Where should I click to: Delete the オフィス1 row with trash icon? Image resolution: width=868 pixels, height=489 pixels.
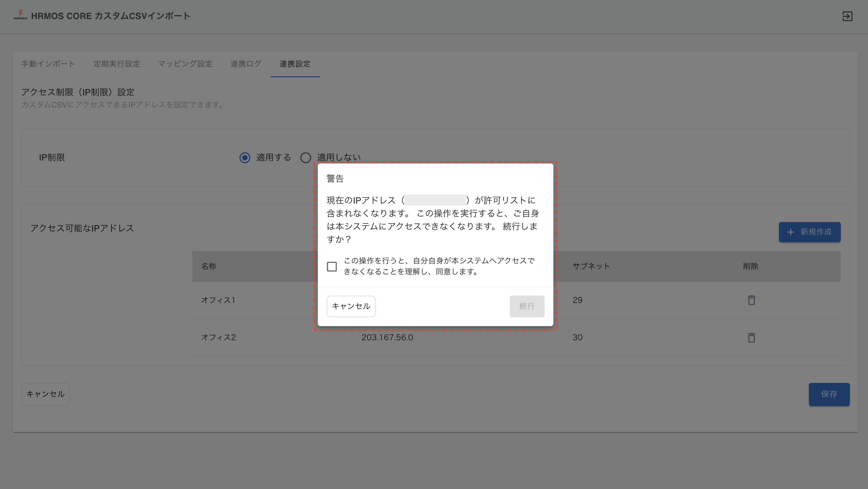pos(751,300)
